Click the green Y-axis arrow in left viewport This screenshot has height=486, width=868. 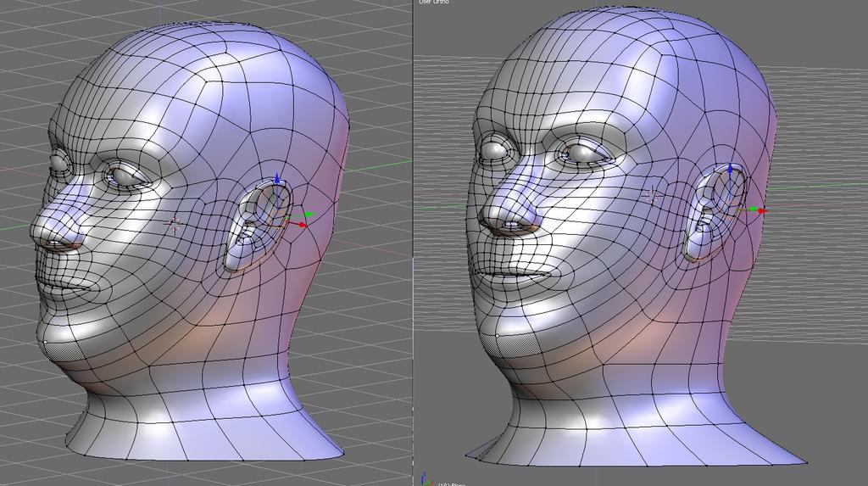point(309,214)
